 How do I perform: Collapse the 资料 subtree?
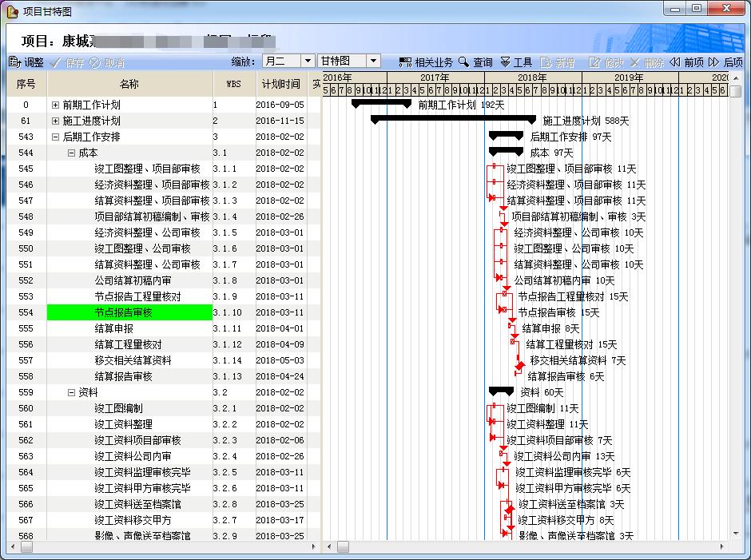(x=71, y=392)
